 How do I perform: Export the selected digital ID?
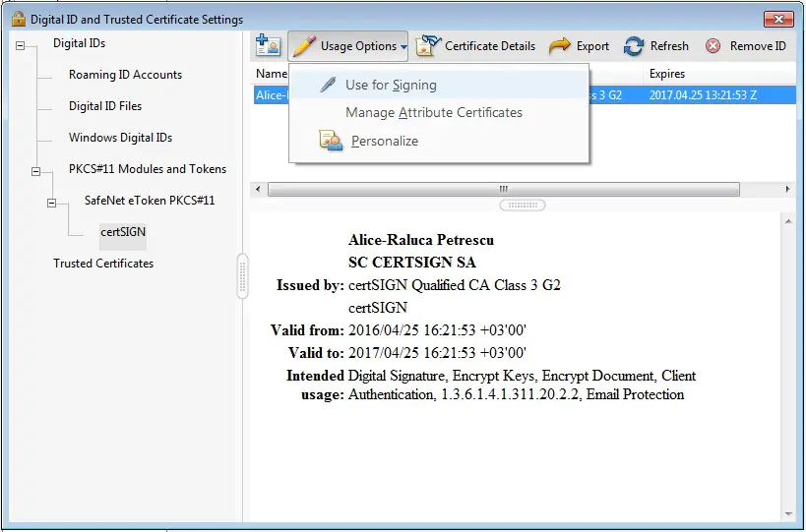coord(580,46)
